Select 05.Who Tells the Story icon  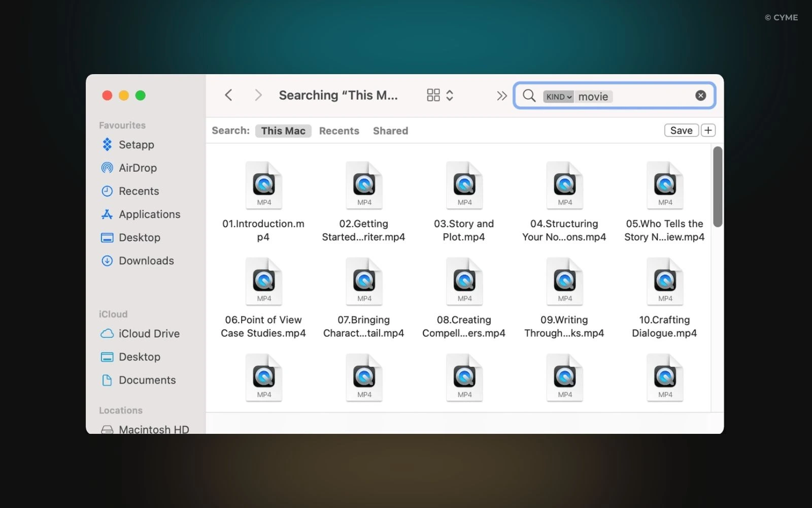pyautogui.click(x=665, y=185)
